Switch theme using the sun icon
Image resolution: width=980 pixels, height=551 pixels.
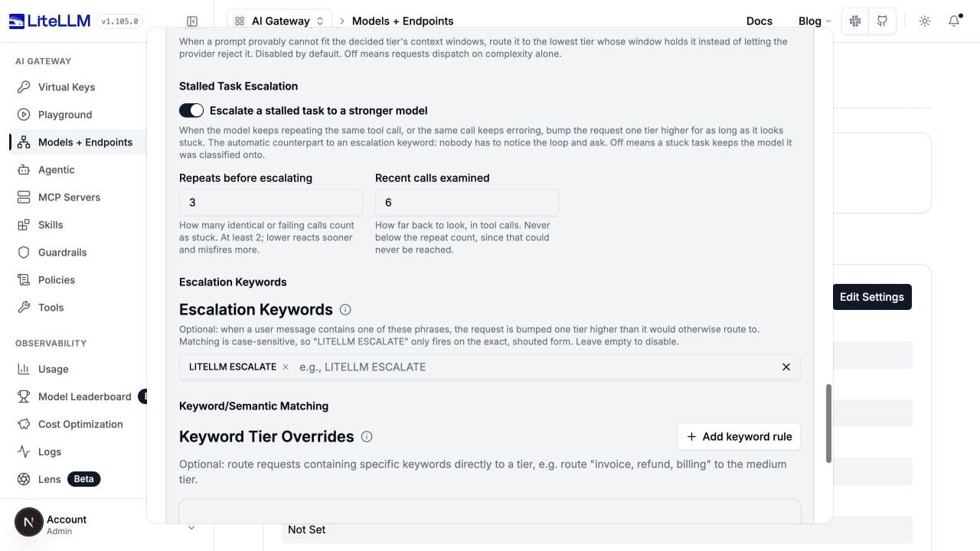coord(925,21)
